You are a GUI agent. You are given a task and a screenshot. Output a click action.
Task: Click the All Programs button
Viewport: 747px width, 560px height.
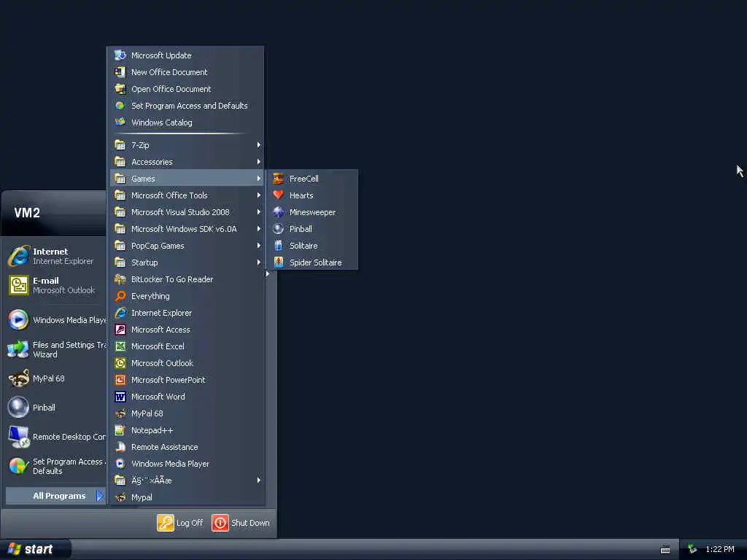(x=55, y=496)
